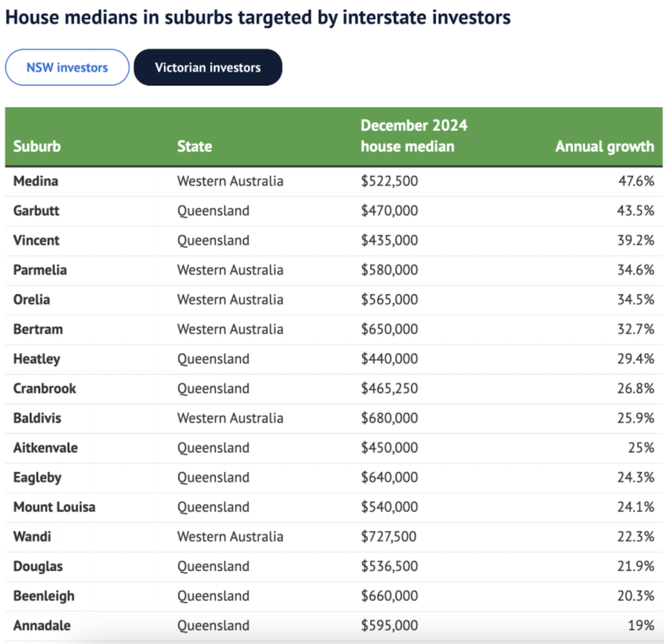Click the $450,000 median value

[x=389, y=448]
